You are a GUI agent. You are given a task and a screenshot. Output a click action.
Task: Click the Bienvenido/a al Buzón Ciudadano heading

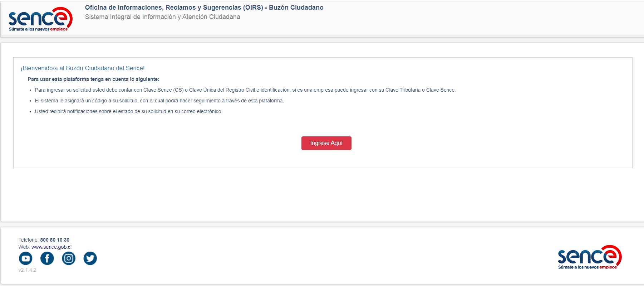[x=83, y=68]
